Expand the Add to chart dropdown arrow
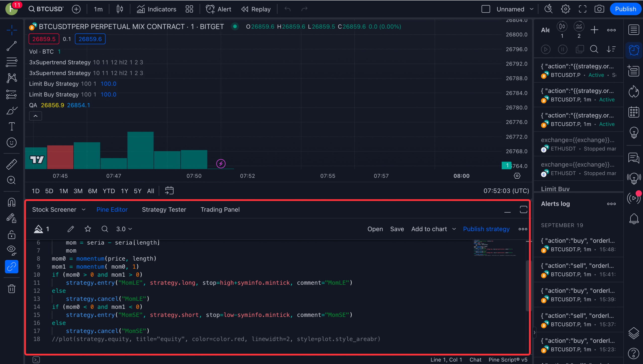The width and height of the screenshot is (643, 364). [x=454, y=229]
